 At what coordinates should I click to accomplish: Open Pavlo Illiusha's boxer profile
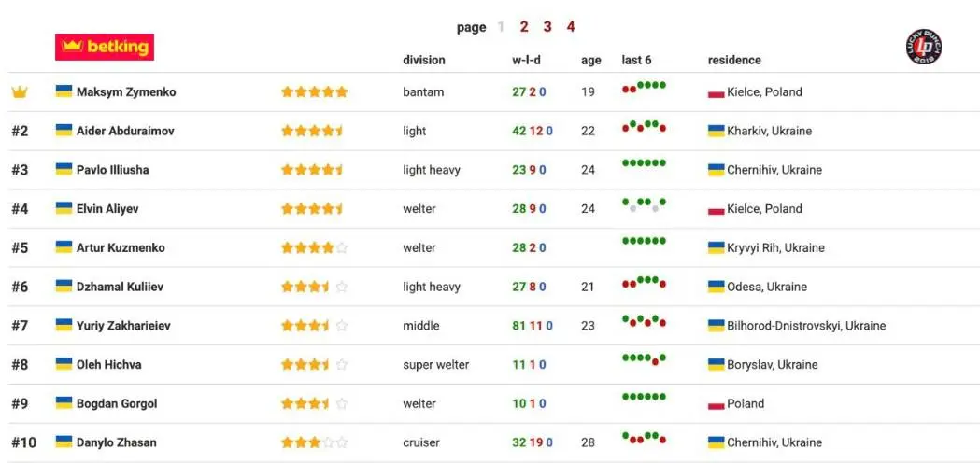point(113,170)
